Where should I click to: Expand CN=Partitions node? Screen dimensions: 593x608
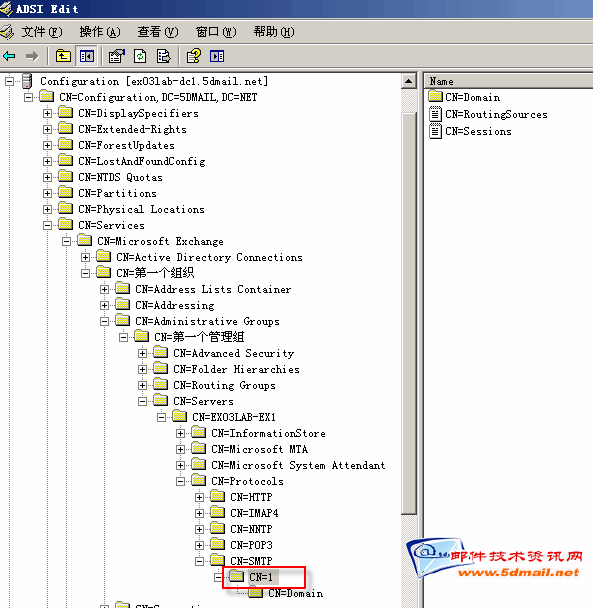pos(47,193)
